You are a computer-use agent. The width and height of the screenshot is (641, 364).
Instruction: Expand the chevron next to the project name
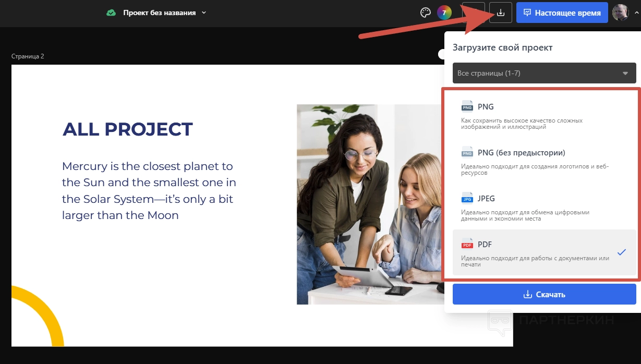204,13
